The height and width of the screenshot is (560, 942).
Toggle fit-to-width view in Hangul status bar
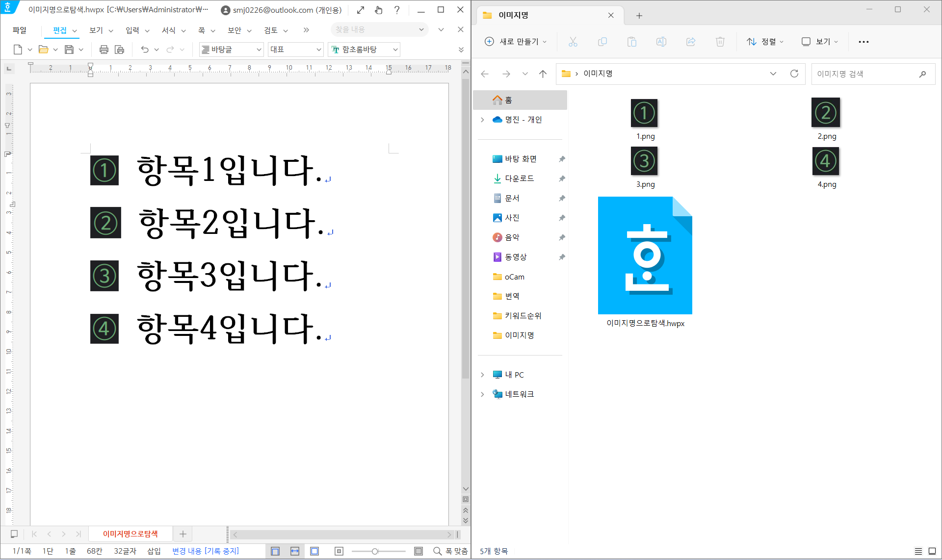[x=295, y=551]
